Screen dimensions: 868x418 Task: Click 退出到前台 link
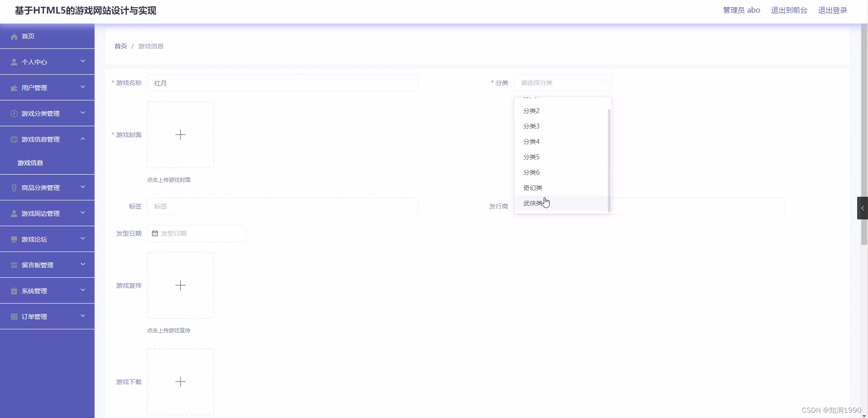789,10
